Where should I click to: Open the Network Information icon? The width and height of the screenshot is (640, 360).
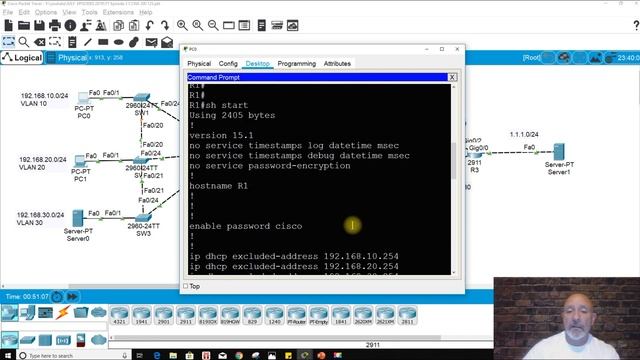click(x=70, y=26)
